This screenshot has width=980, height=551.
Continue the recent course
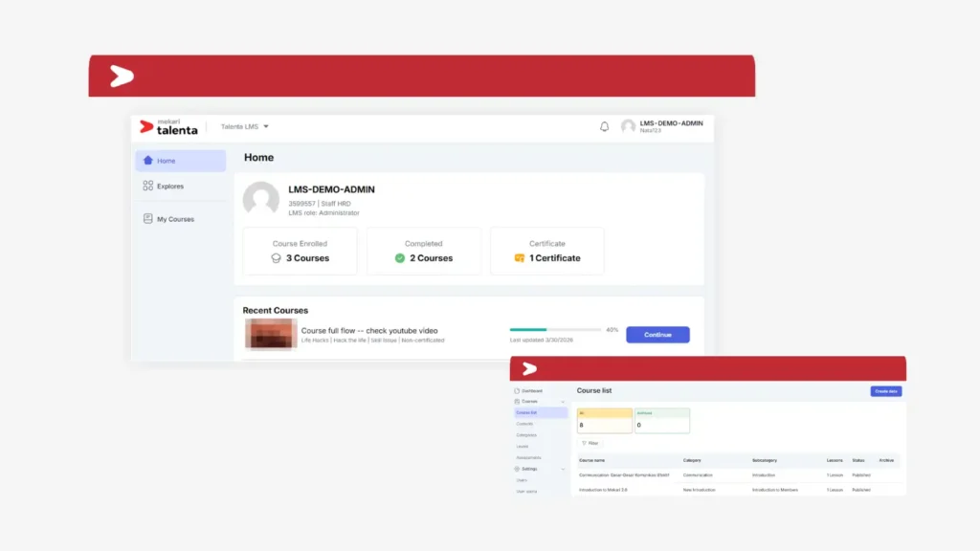coord(657,335)
